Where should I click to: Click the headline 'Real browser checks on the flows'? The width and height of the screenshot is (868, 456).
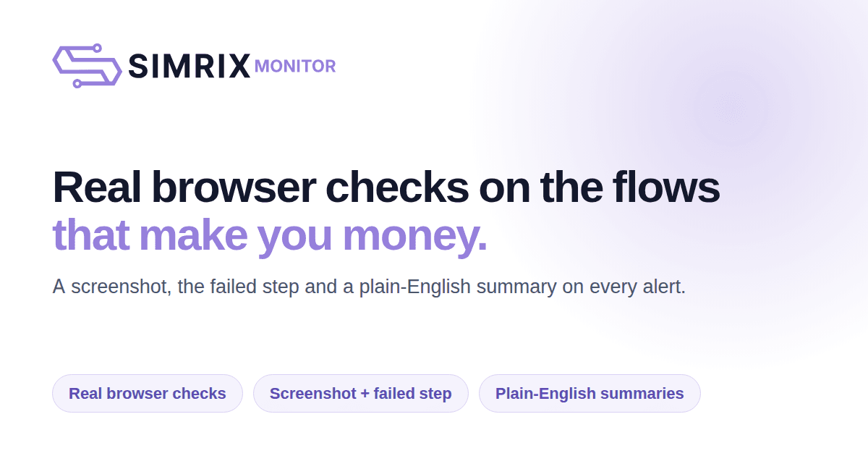pos(386,187)
